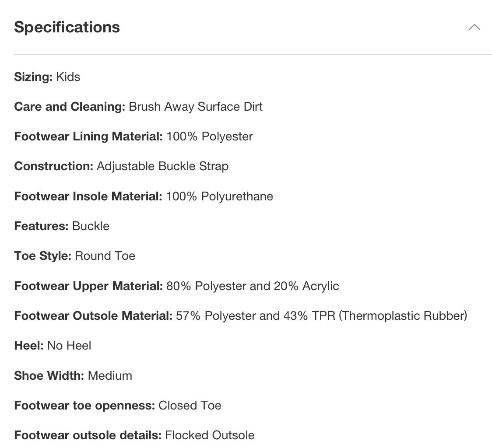Click the Sizing: Kids row
The image size is (492, 448).
tap(47, 77)
